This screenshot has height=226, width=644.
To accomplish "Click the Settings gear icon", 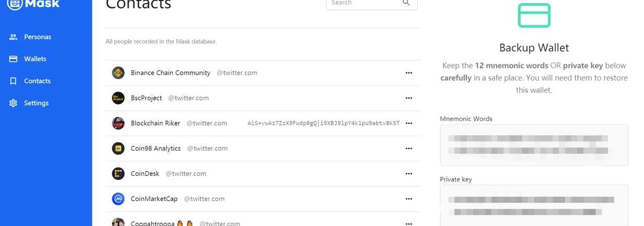I will 14,103.
